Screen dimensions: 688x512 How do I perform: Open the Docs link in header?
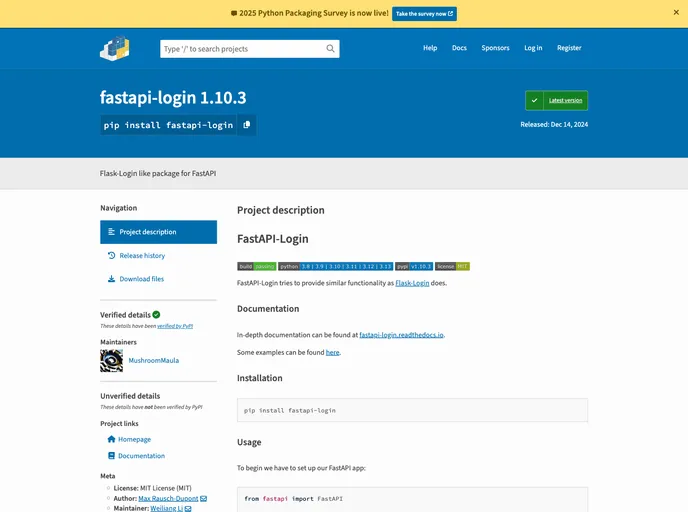pyautogui.click(x=459, y=48)
